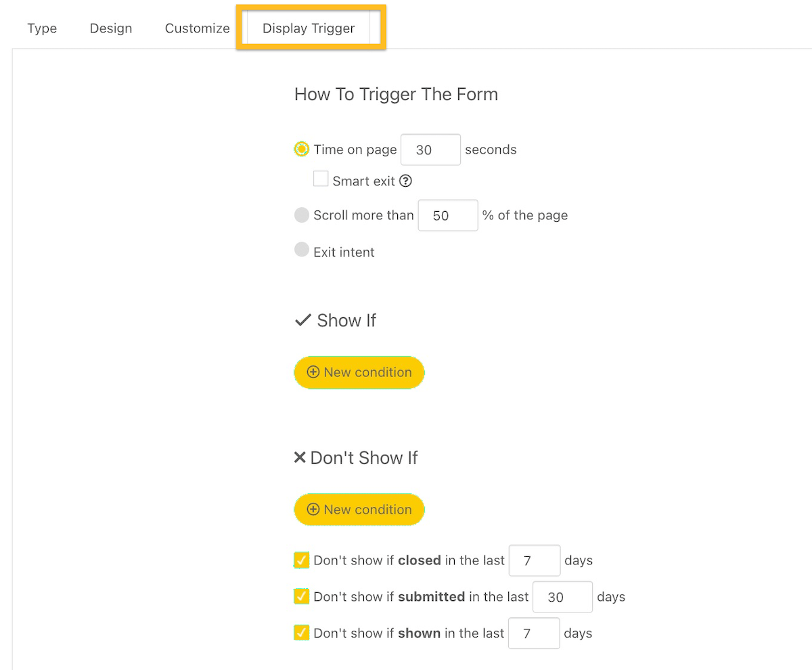Click the seconds input showing 30
The width and height of the screenshot is (812, 670).
click(x=430, y=150)
